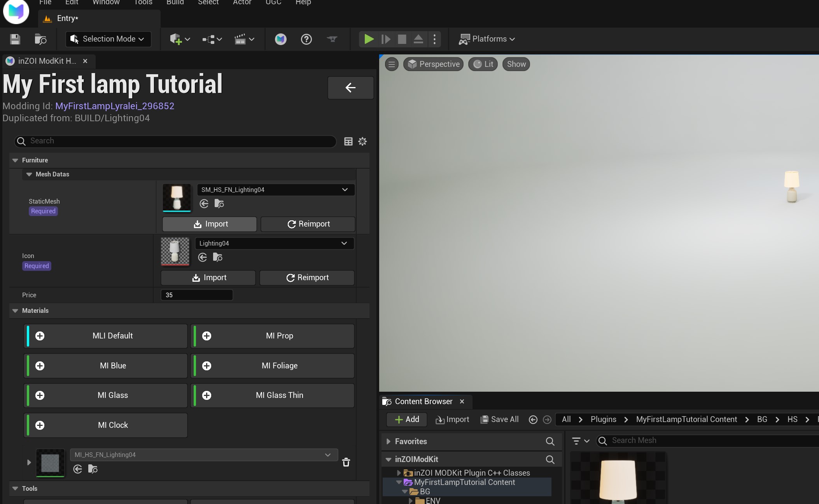Open the Build menu
819x504 pixels.
point(175,2)
